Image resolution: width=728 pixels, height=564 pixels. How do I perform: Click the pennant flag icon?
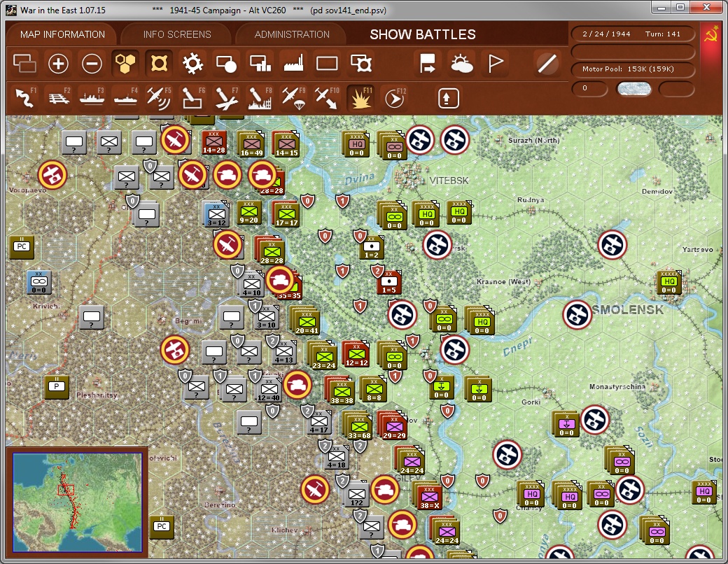[495, 64]
